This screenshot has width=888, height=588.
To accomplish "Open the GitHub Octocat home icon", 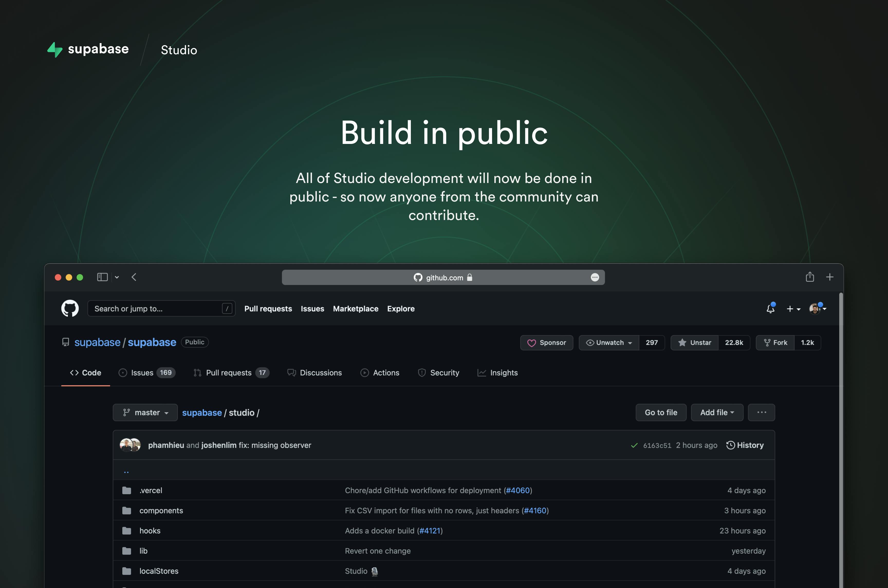I will [x=70, y=308].
